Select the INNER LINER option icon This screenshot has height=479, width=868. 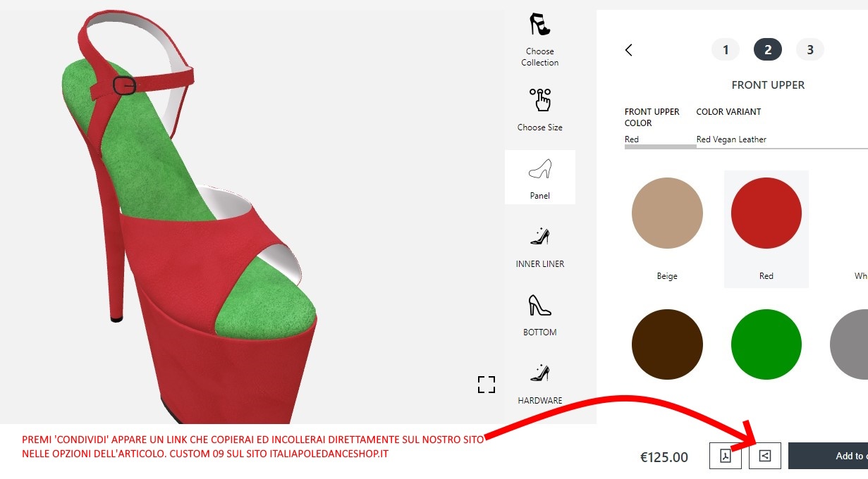pyautogui.click(x=540, y=237)
